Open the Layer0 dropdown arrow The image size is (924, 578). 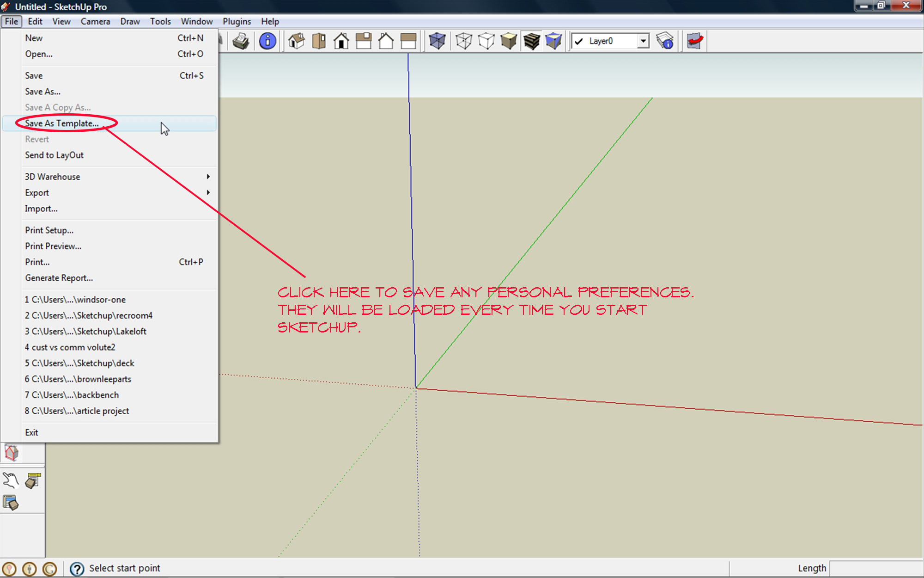(x=643, y=41)
